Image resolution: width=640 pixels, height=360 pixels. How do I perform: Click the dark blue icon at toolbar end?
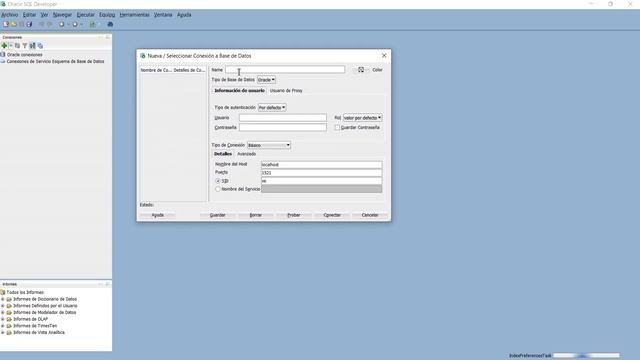110,24
